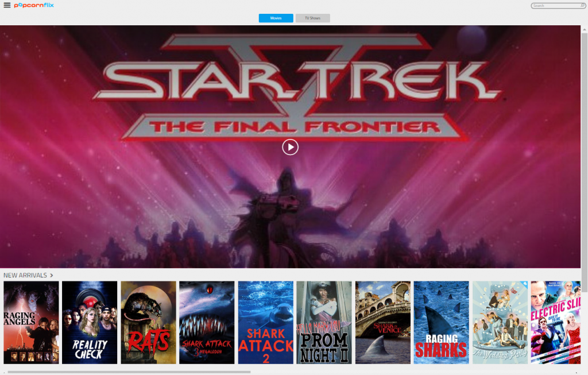Select The Wedding Party poster
This screenshot has width=588, height=375.
coord(500,323)
